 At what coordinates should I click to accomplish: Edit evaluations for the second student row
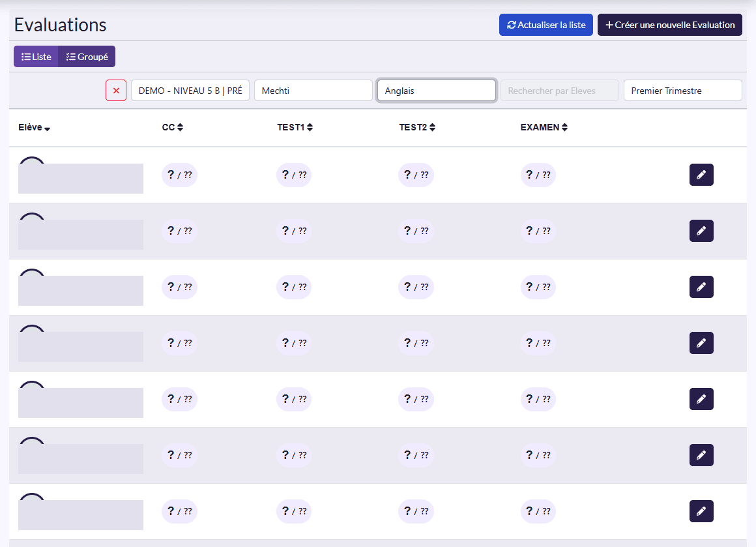point(701,231)
